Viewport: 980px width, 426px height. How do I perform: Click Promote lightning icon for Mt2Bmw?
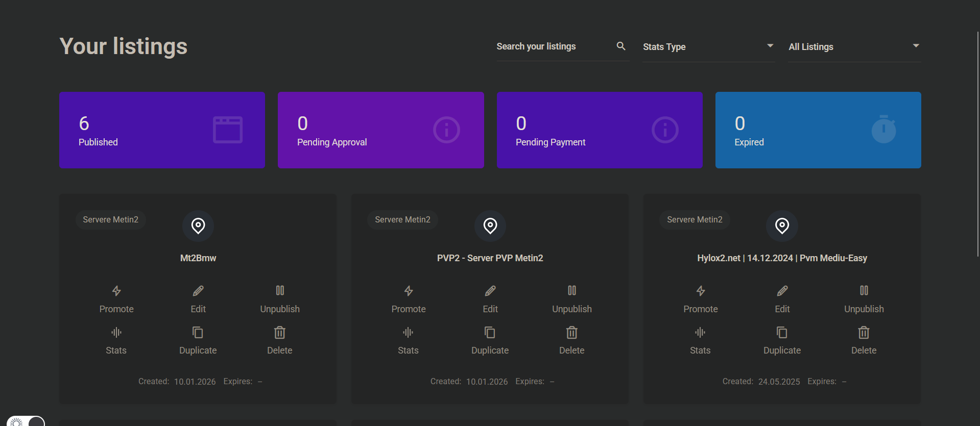coord(116,291)
